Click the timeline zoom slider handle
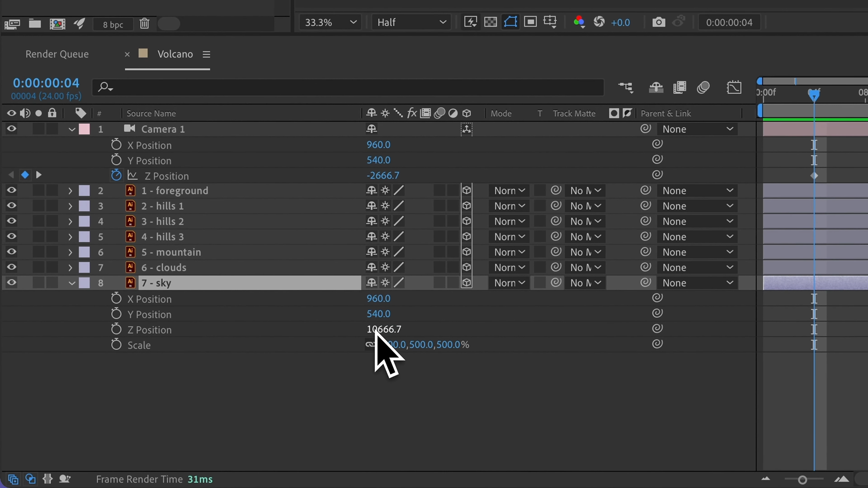 pos(802,479)
